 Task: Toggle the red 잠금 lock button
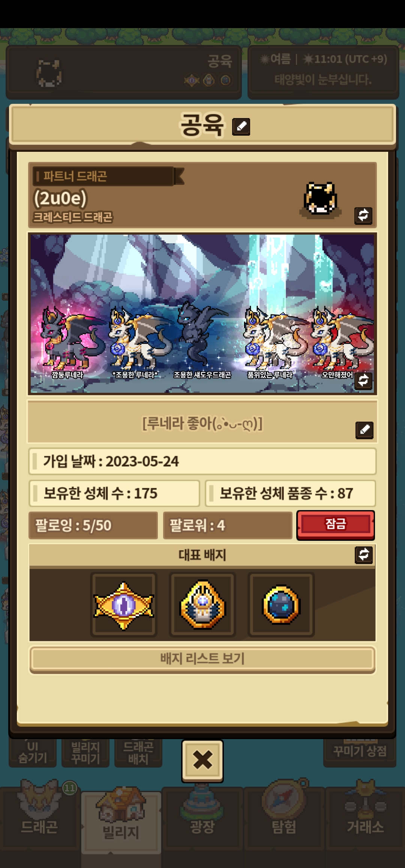coord(336,525)
